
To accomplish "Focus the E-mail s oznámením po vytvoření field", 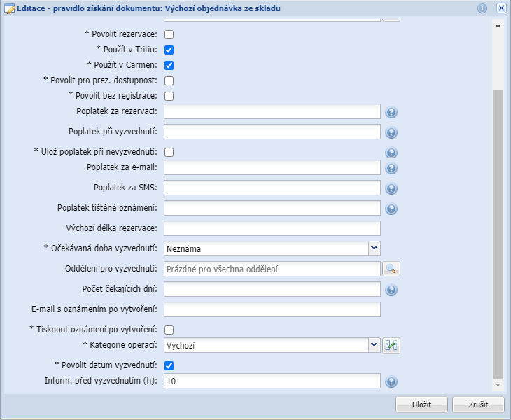I will [272, 309].
